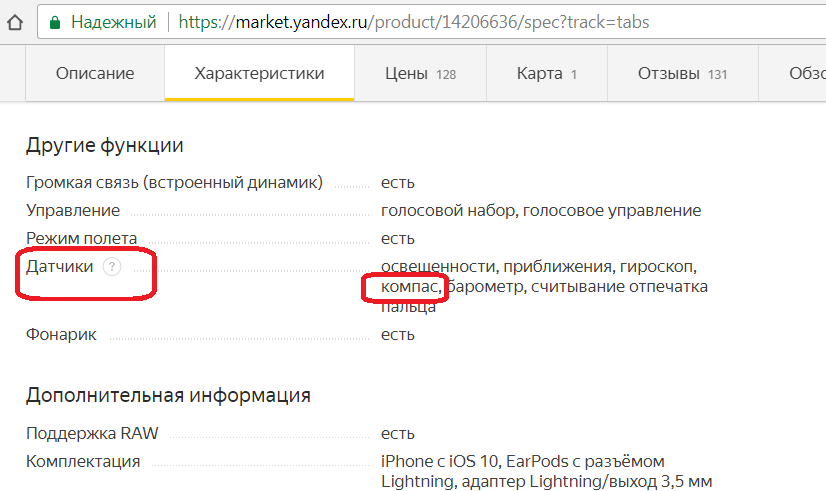Viewport: 826px width, 491px height.
Task: Click the Дополнительная информация heading
Action: point(168,395)
